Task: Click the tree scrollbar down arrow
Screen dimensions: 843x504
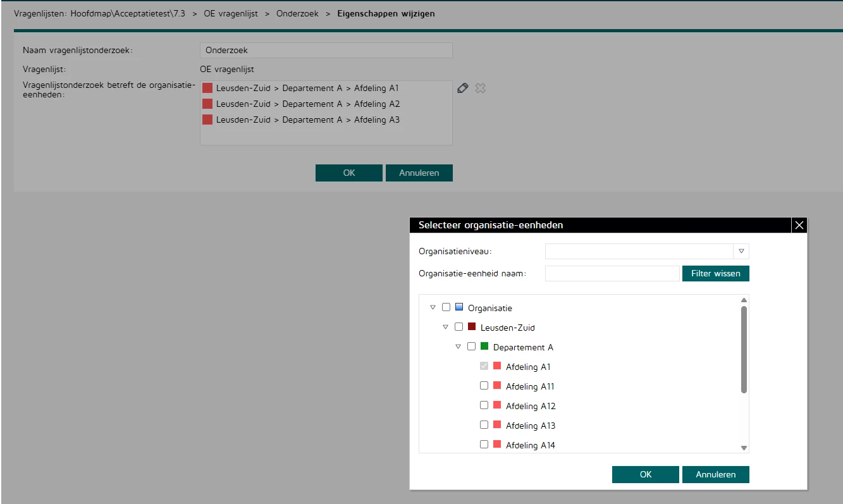Action: pos(744,448)
